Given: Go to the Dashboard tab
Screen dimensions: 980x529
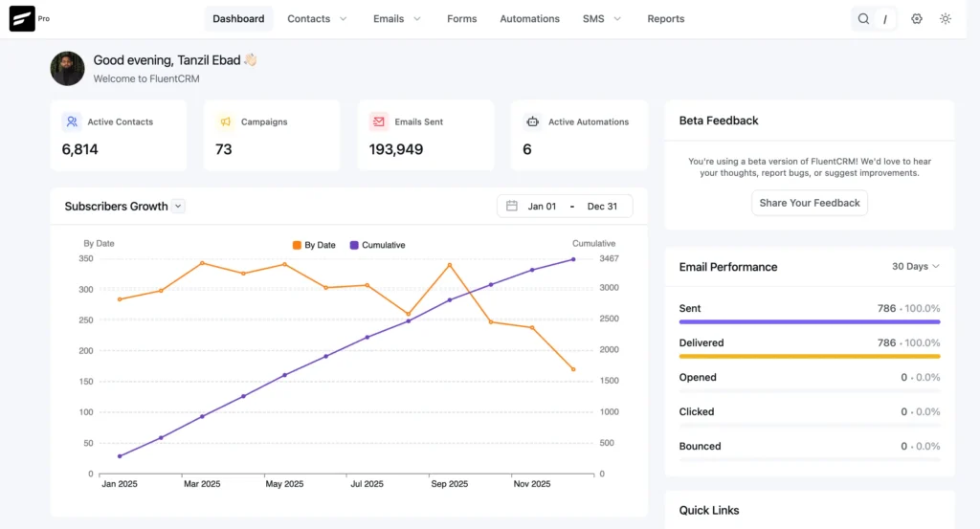Looking at the screenshot, I should (x=238, y=19).
